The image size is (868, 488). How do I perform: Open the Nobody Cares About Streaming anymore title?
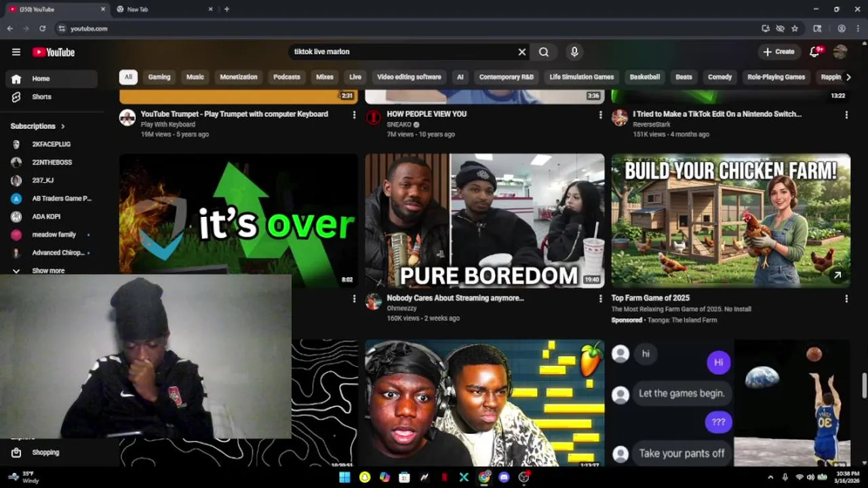pos(455,298)
